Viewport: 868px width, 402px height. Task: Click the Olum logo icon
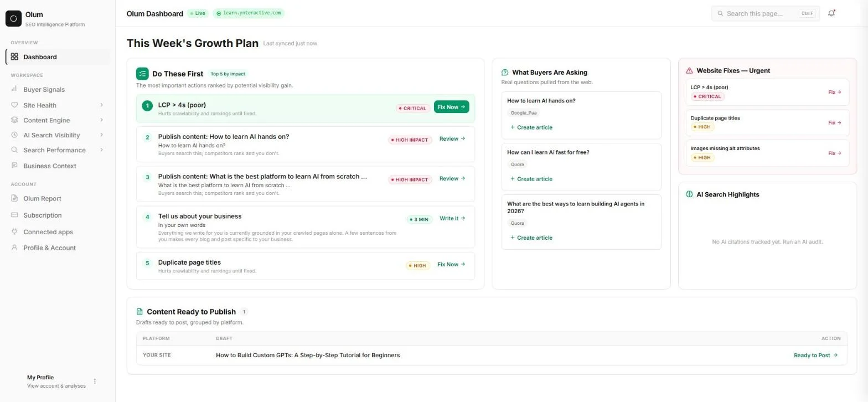click(x=13, y=18)
